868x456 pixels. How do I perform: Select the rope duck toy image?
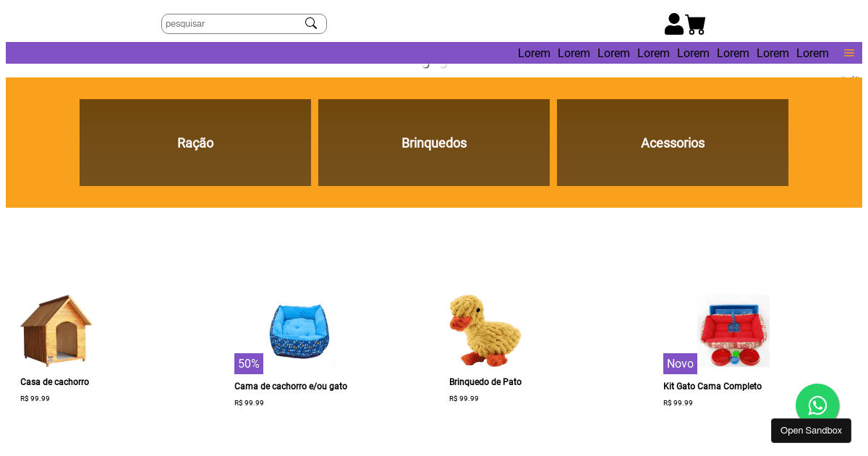coord(485,331)
